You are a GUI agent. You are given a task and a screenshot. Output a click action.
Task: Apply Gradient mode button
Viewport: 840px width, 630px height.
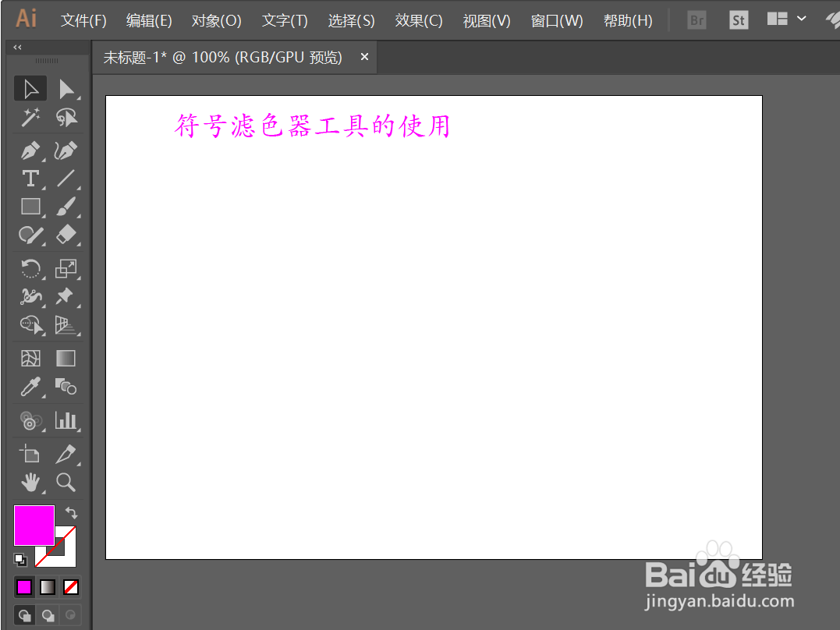48,587
